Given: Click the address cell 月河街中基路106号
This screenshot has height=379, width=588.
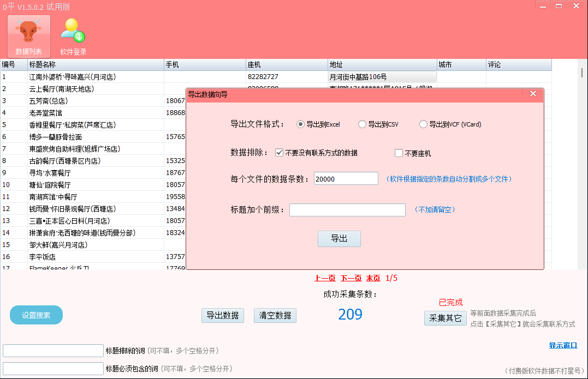Looking at the screenshot, I should tap(383, 77).
